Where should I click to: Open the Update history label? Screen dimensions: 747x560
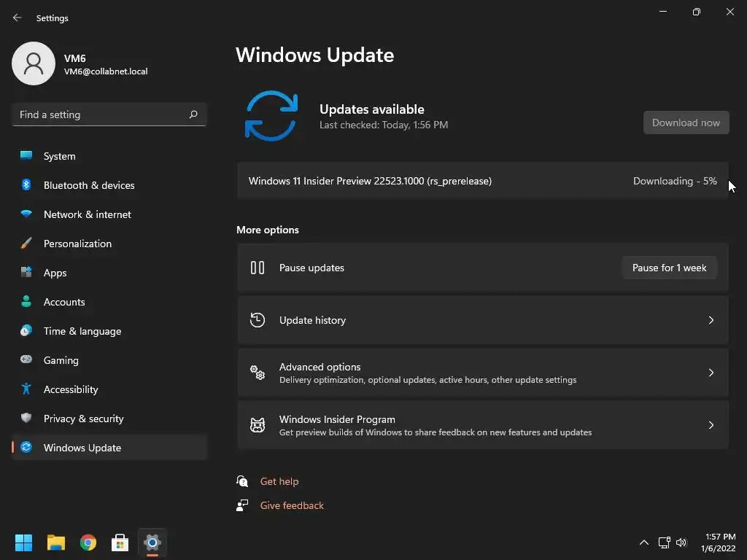(312, 320)
